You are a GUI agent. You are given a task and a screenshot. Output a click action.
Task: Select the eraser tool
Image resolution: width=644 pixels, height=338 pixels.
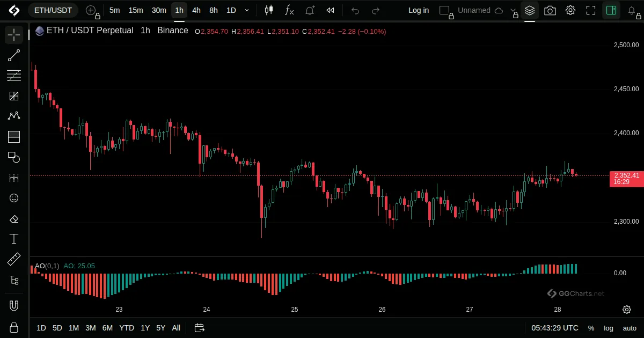pyautogui.click(x=14, y=219)
